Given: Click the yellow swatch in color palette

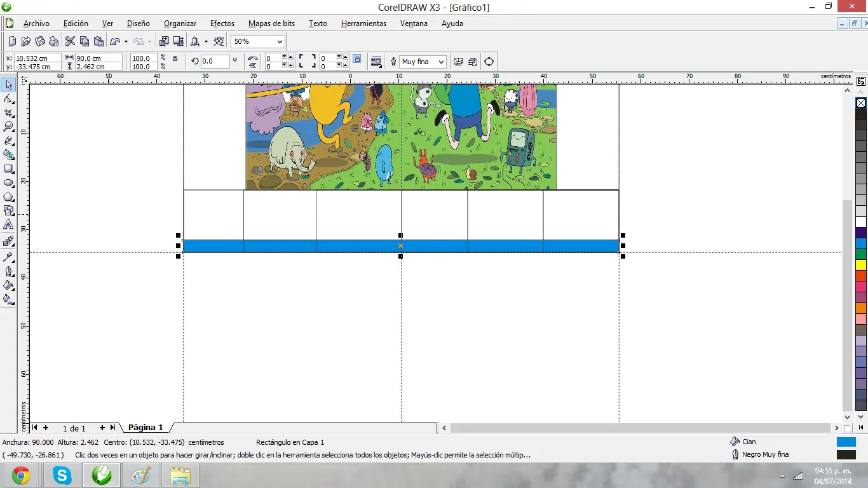Looking at the screenshot, I should pyautogui.click(x=861, y=264).
